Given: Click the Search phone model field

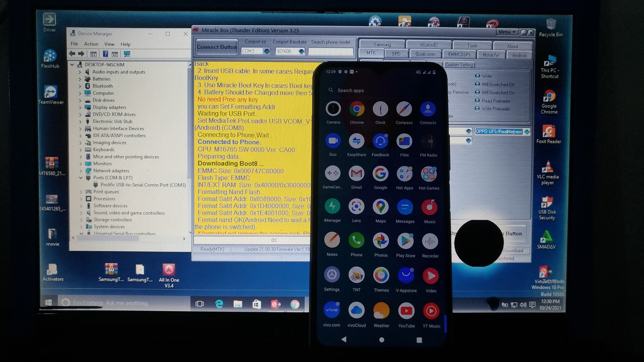Looking at the screenshot, I should pyautogui.click(x=331, y=51).
